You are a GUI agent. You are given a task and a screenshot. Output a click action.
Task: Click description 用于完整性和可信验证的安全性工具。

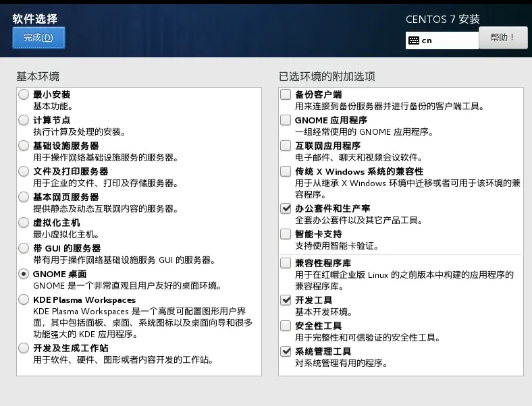pyautogui.click(x=368, y=337)
